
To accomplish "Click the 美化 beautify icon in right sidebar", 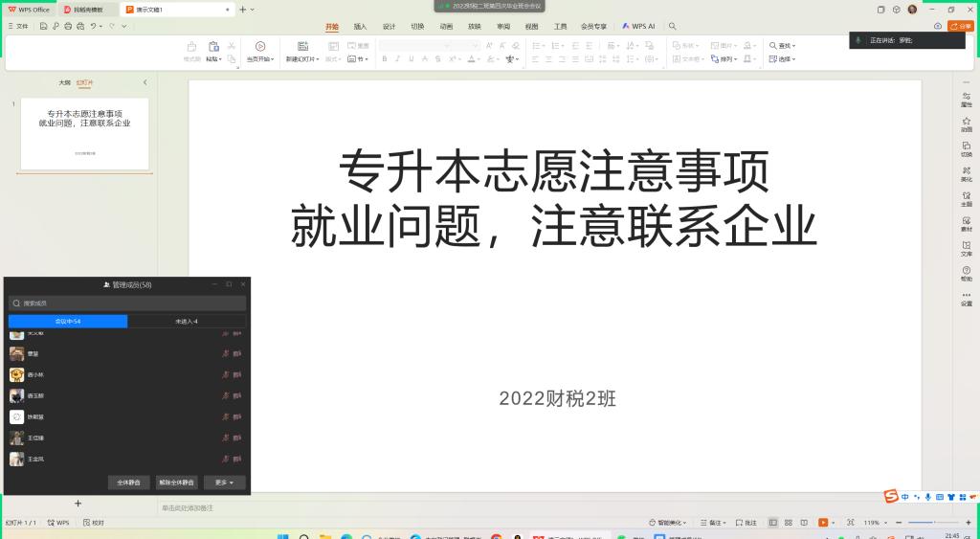I will (x=966, y=172).
